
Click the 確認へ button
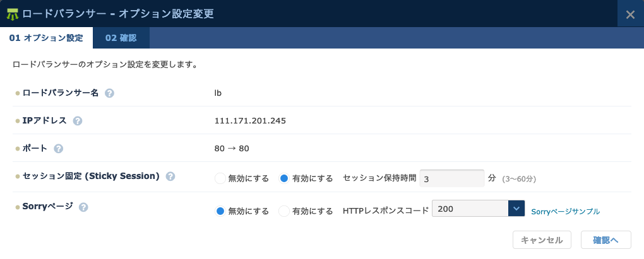click(605, 239)
